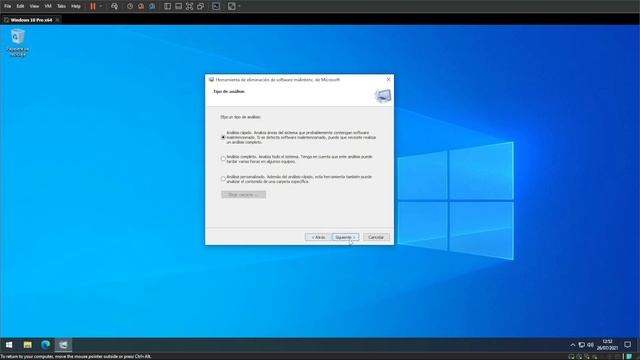Screen dimensions: 640x360
Task: Click the "Tipo de análisis" heading text
Action: [229, 91]
